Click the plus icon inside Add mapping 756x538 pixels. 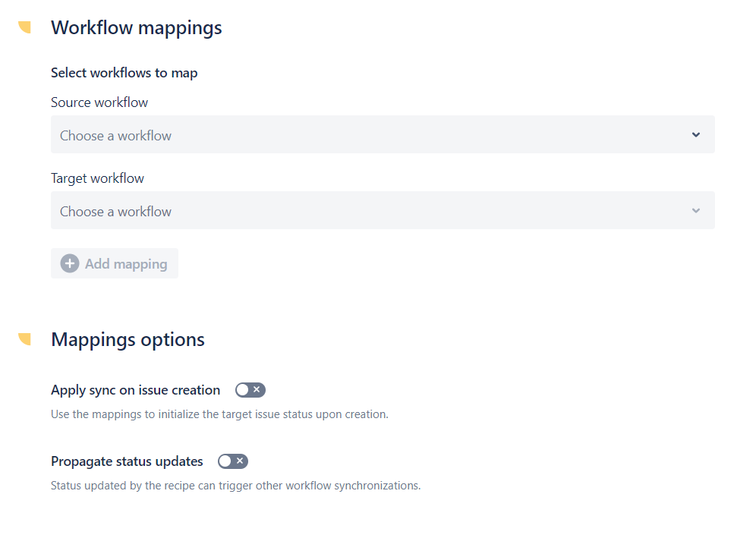pos(70,263)
